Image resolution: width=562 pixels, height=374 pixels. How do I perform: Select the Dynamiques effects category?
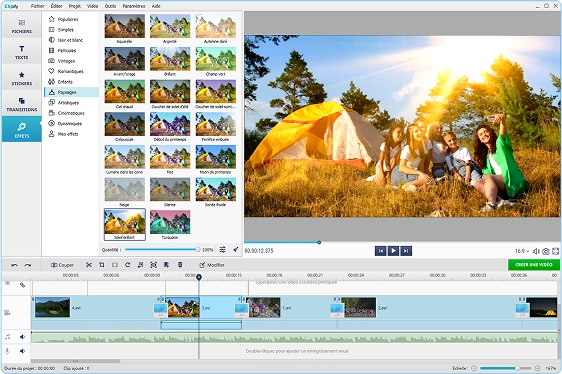[x=71, y=123]
